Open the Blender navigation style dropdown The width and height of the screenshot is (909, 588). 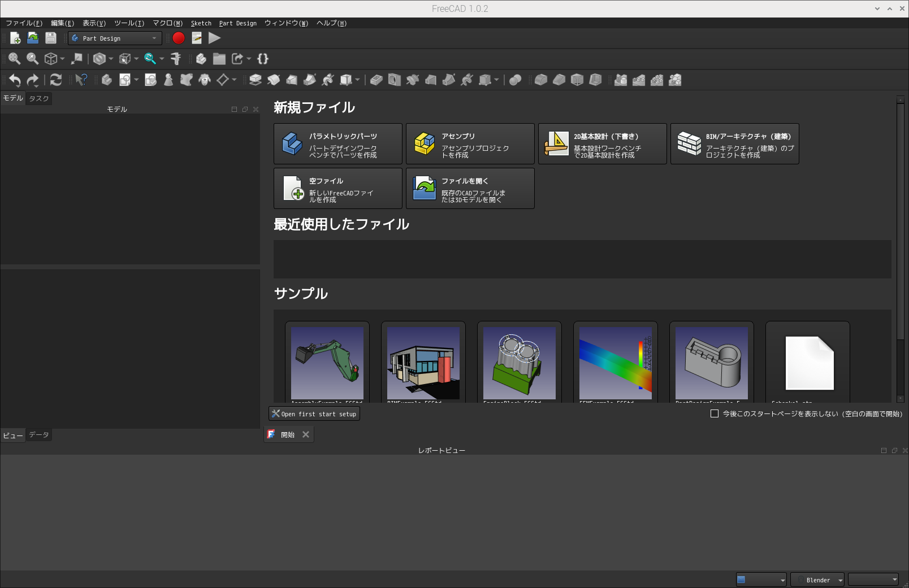click(817, 580)
